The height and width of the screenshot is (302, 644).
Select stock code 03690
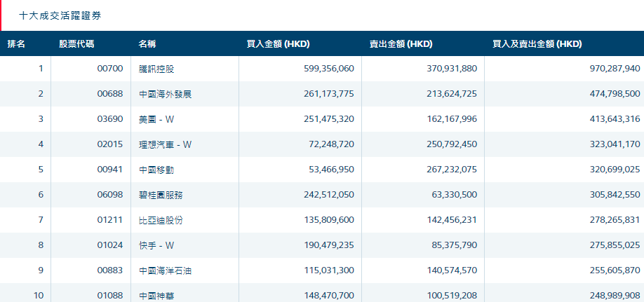point(110,119)
